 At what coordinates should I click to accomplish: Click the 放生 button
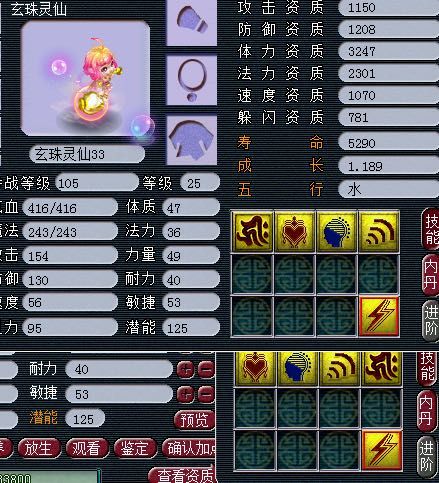39,448
